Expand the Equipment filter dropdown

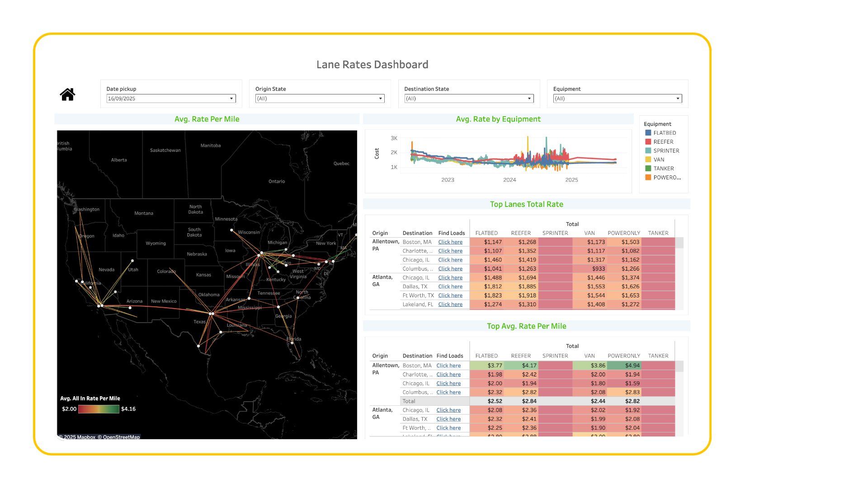tap(618, 99)
